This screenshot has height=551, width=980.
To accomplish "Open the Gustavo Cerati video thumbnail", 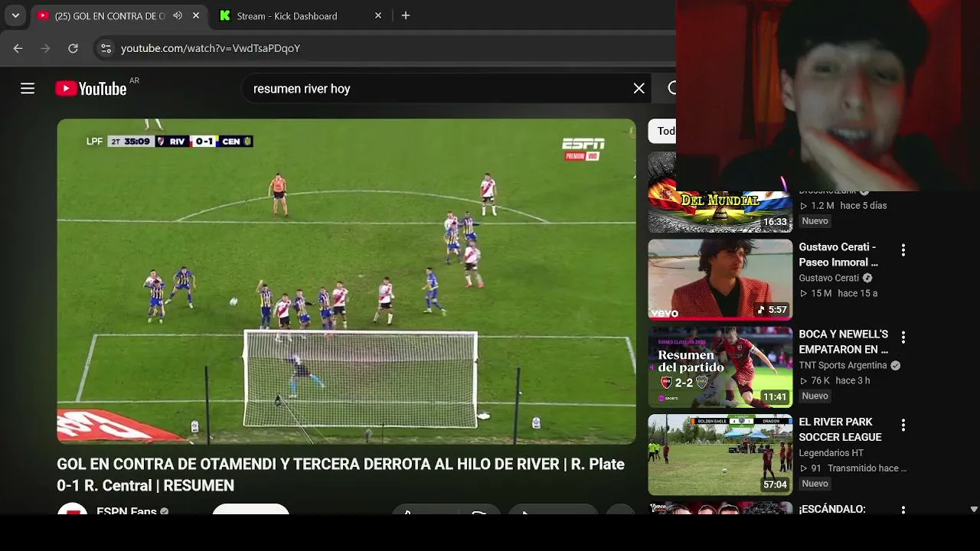I will coord(720,279).
